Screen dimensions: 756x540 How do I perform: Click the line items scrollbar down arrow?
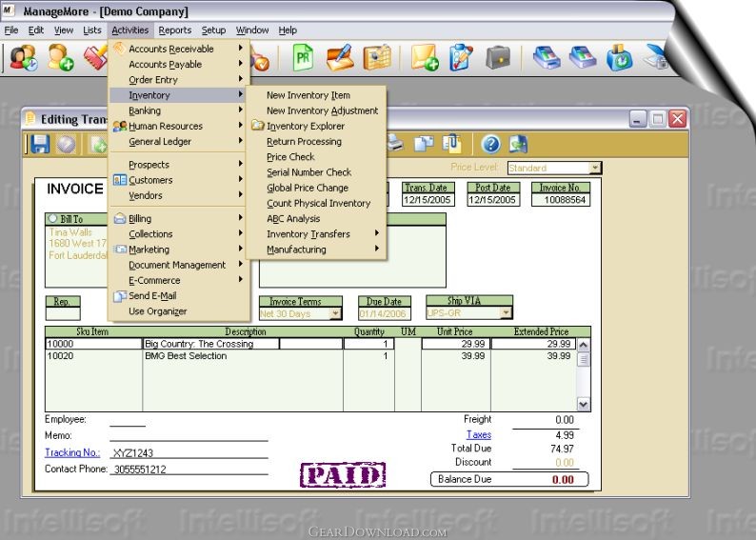tap(584, 404)
